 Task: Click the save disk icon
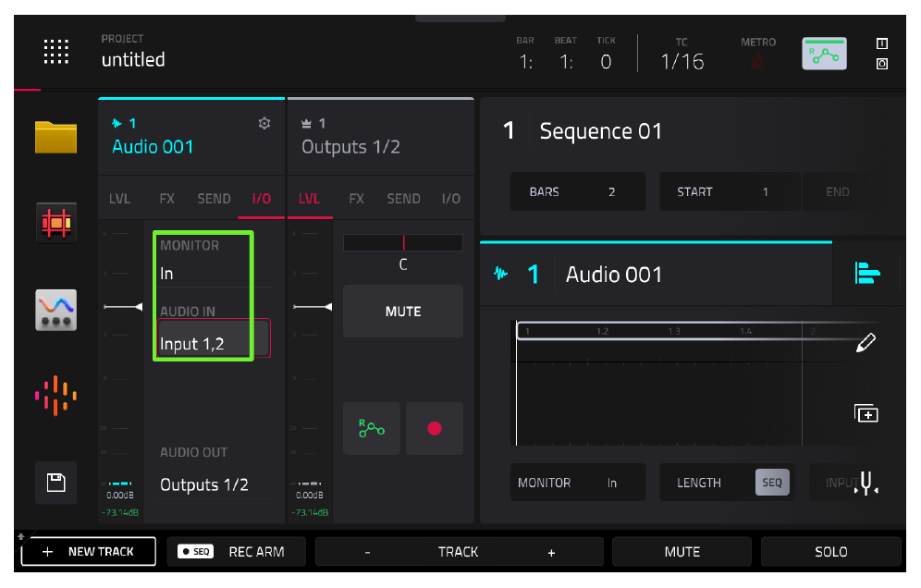point(55,483)
